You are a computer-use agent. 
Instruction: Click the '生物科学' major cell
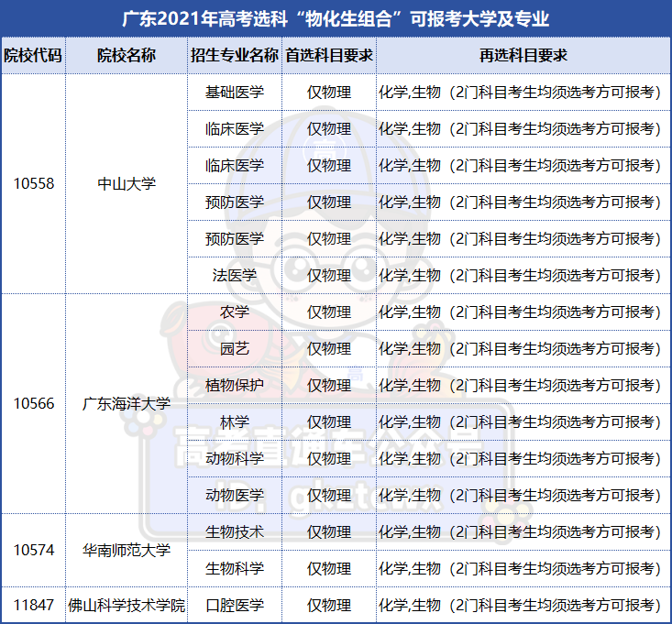pos(235,568)
